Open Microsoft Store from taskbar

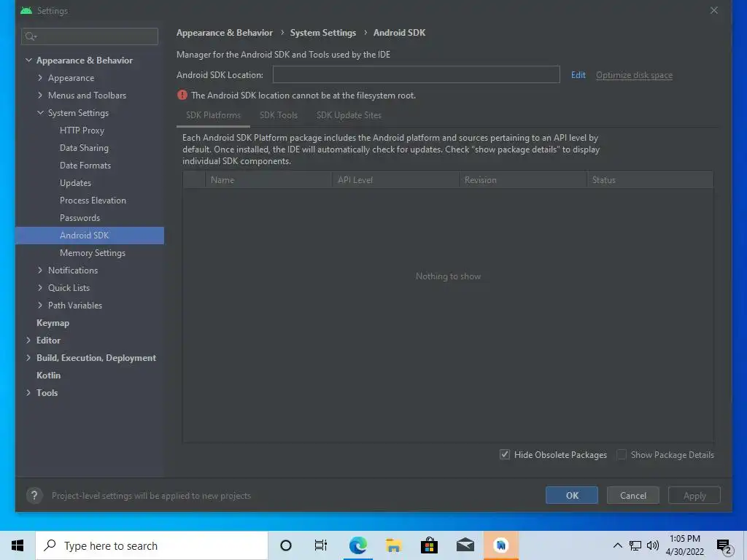(429, 545)
